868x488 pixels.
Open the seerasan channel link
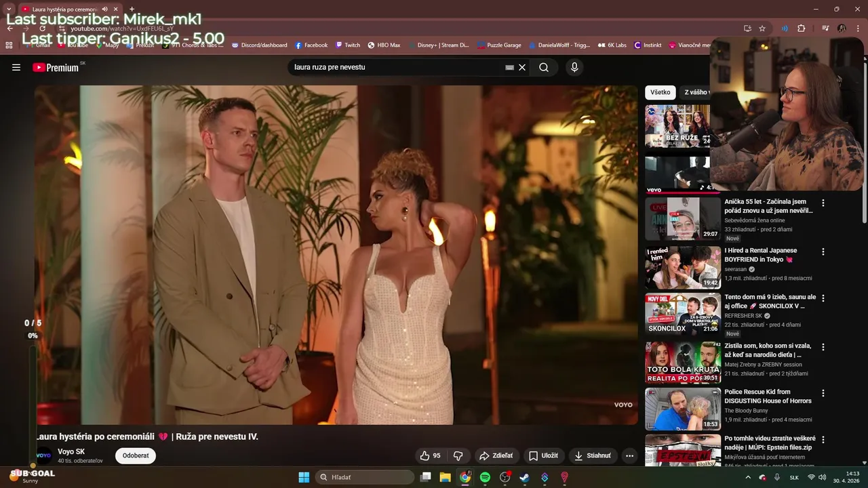pos(735,269)
